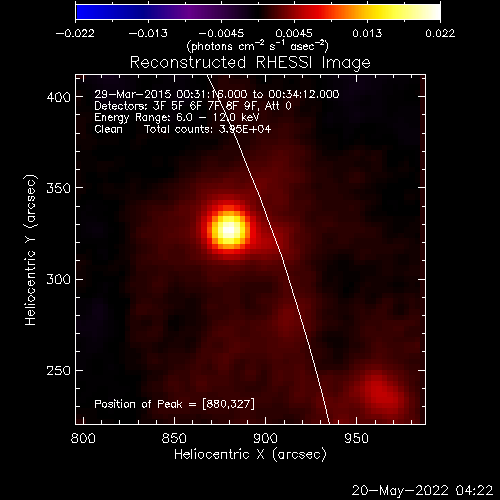Click the bright yellow flare peak

click(229, 230)
